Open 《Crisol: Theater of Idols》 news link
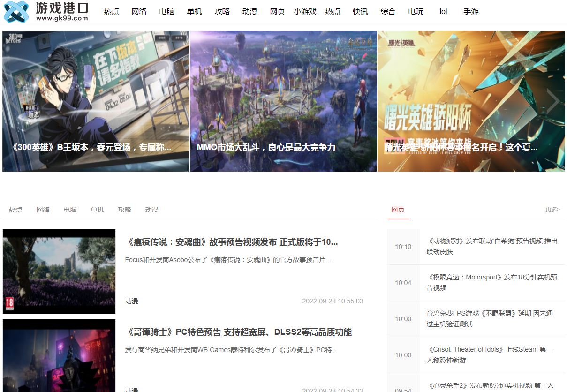This screenshot has height=392, width=567. 490,354
